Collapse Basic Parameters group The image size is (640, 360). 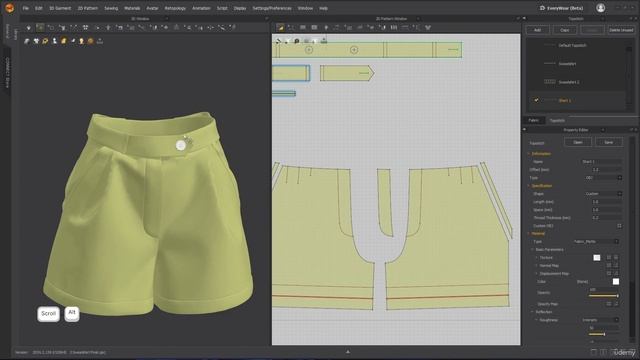[x=533, y=249]
